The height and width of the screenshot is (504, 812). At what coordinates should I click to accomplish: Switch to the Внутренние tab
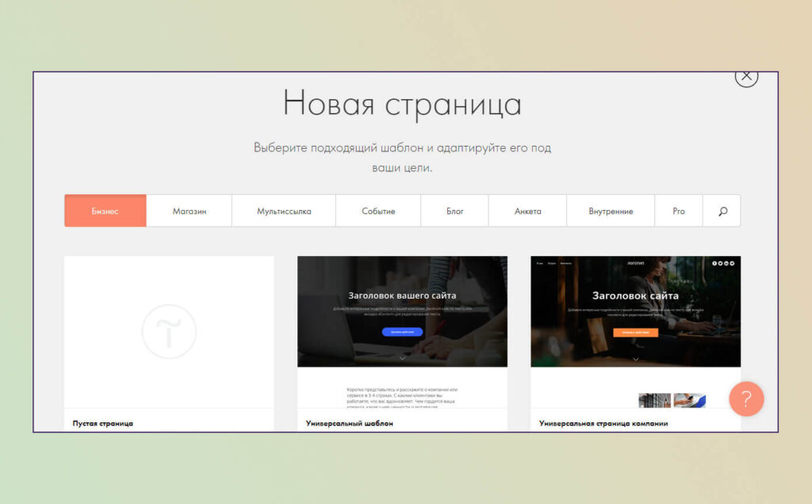(611, 211)
